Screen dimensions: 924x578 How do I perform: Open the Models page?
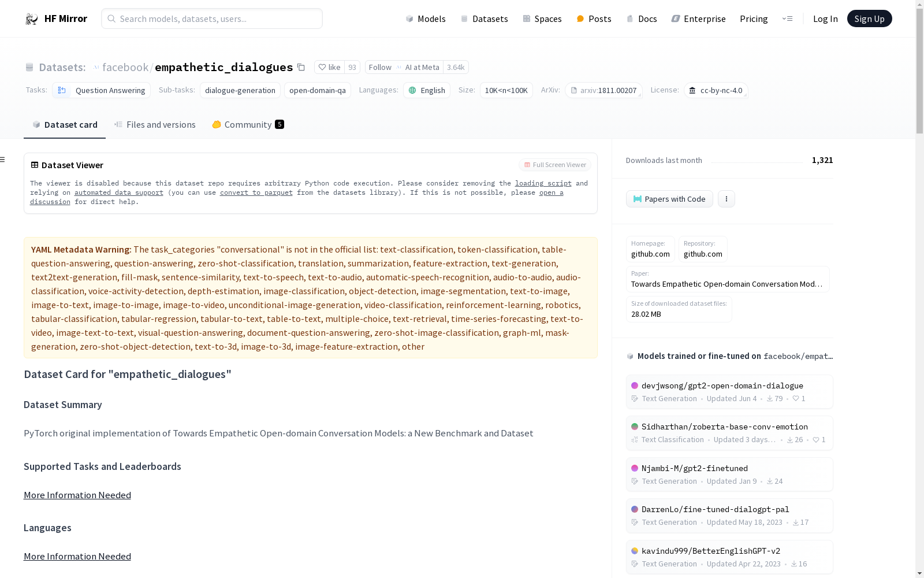(426, 18)
